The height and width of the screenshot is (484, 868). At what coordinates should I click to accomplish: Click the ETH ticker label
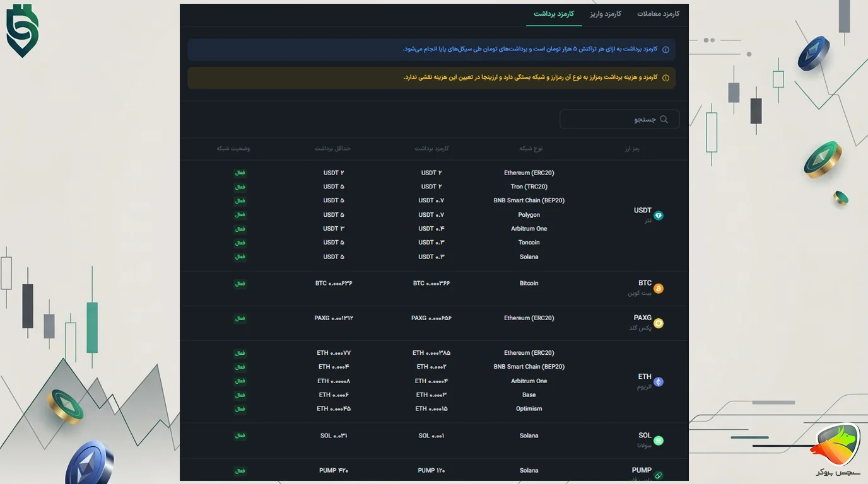tap(645, 376)
